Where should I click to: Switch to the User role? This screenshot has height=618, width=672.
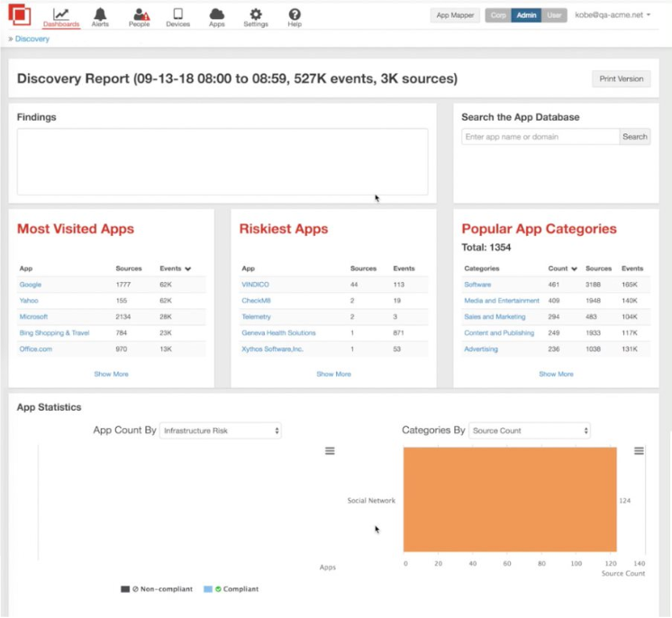[x=554, y=15]
